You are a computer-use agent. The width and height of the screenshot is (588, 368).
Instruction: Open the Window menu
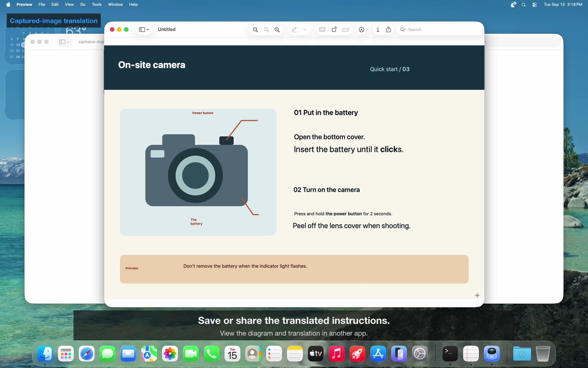coord(115,5)
